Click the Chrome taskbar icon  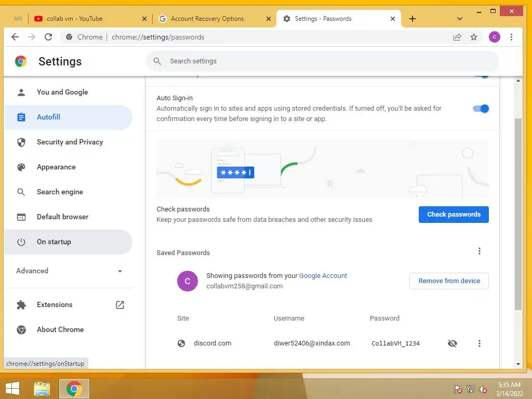[x=74, y=389]
